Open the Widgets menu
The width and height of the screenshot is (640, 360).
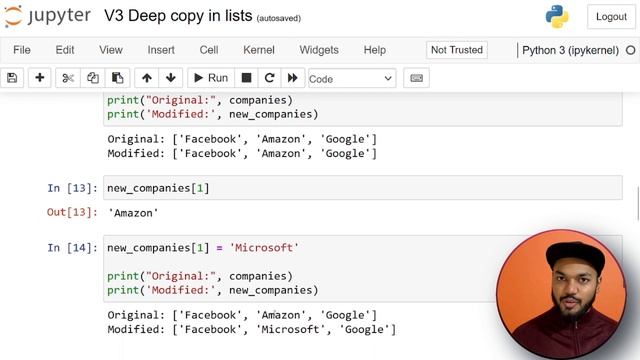[x=319, y=50]
